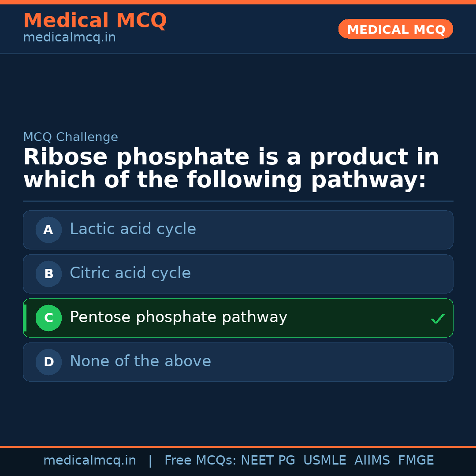Click the green C letter circle
Image resolution: width=476 pixels, height=476 pixels.
pos(48,318)
